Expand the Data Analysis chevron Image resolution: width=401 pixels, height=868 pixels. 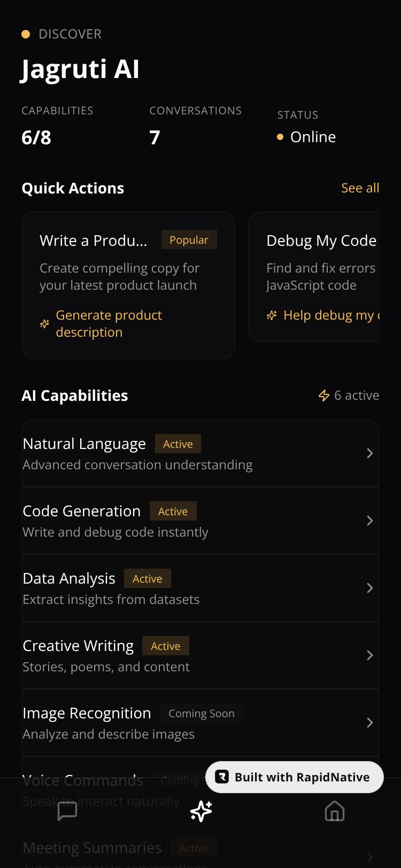369,588
